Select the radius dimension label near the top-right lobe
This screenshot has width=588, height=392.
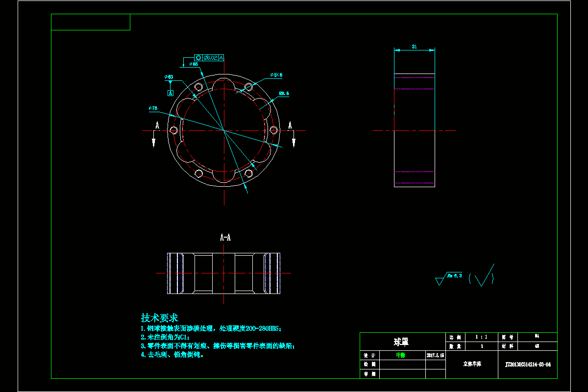[x=284, y=93]
